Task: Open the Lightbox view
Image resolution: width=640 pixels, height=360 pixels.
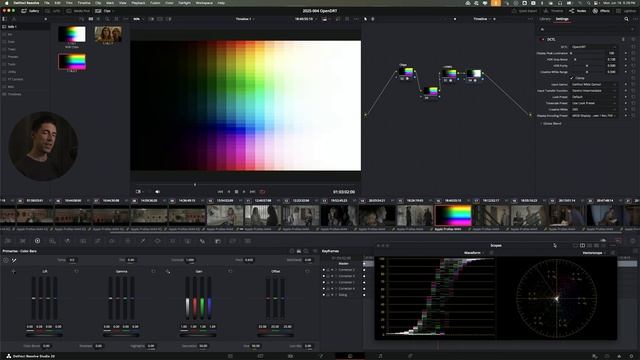Action: (627, 11)
